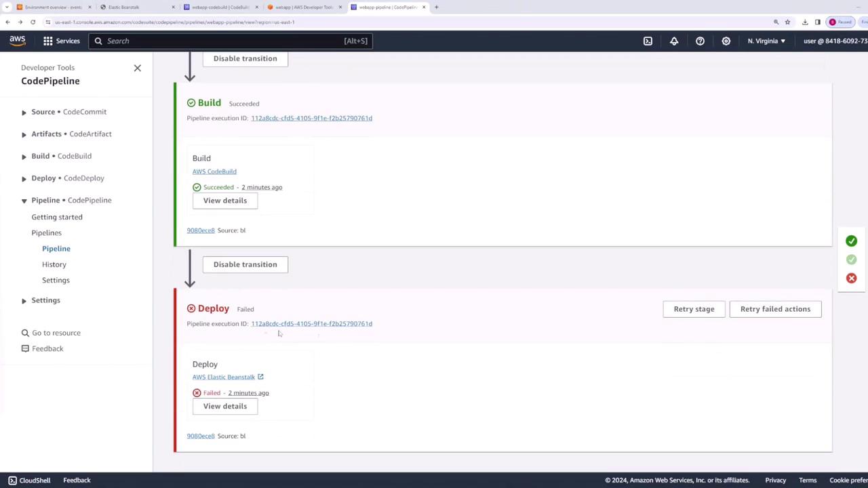Click the Deploy action failed X icon
The height and width of the screenshot is (488, 868).
click(197, 393)
